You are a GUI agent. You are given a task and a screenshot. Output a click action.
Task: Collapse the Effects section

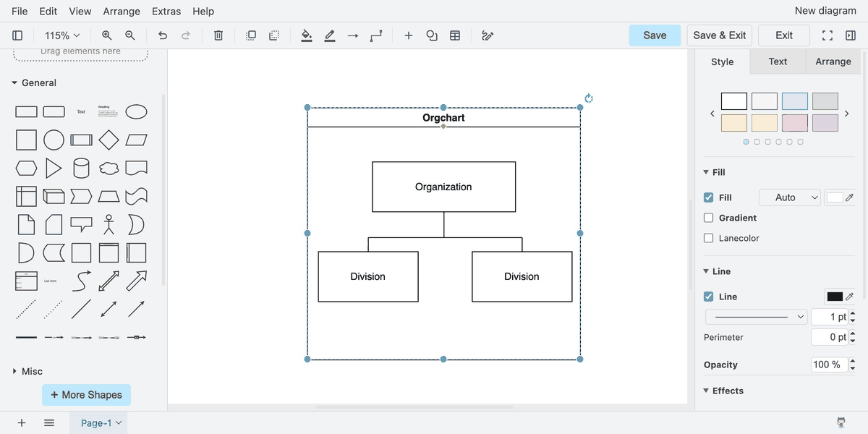click(x=723, y=391)
